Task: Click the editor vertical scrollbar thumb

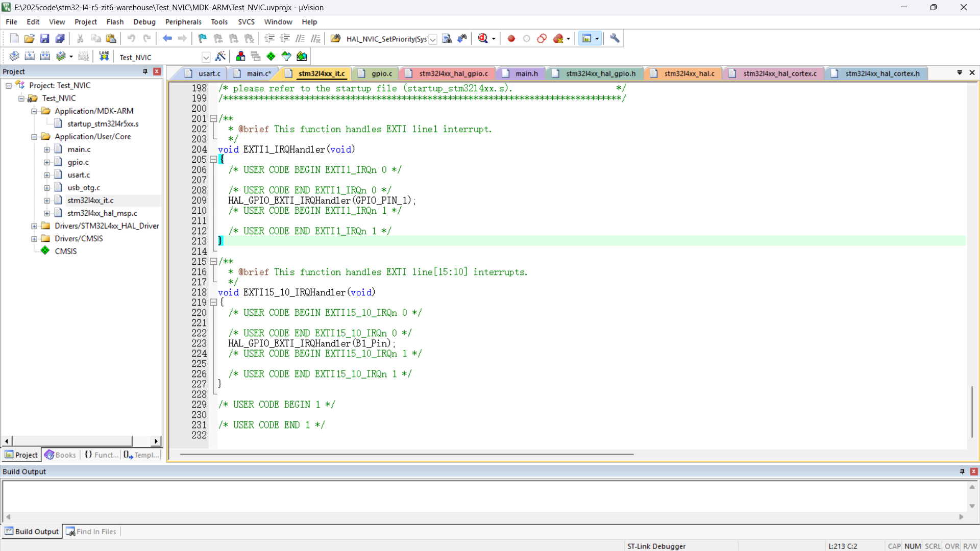Action: [x=972, y=411]
